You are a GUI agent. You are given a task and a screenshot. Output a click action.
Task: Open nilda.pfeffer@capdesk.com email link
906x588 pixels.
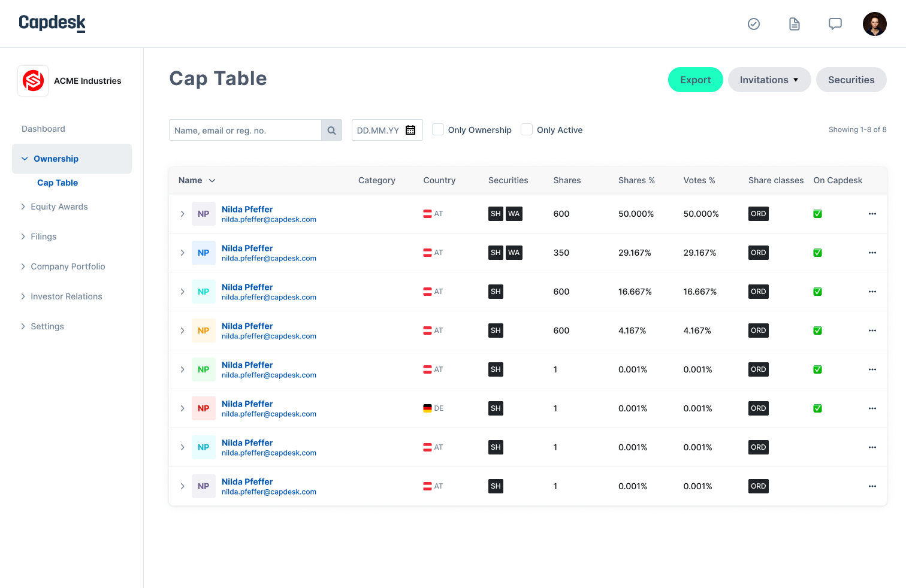tap(269, 219)
